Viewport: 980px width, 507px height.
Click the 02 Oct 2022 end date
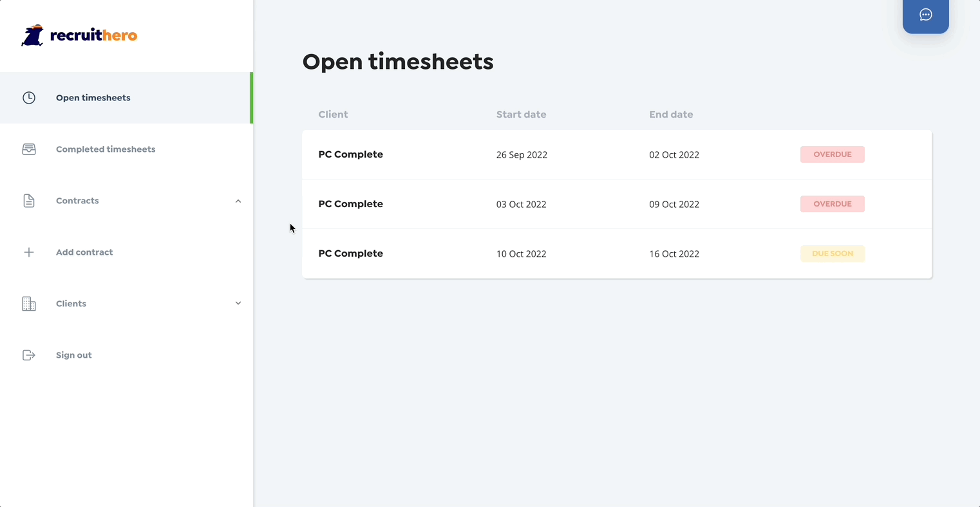[674, 155]
